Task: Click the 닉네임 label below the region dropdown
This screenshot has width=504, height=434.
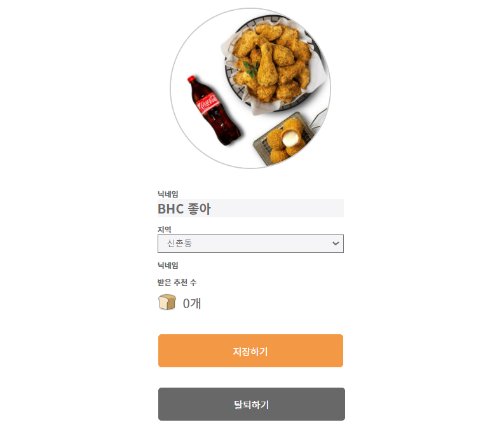Action: pos(168,265)
